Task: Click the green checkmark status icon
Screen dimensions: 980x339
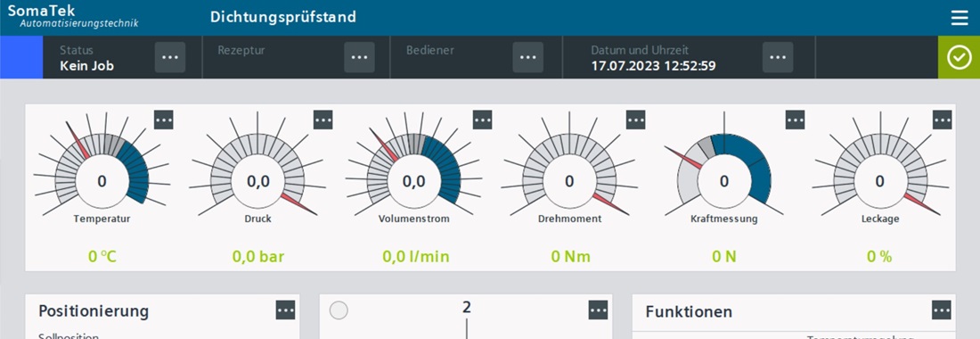Action: [959, 57]
